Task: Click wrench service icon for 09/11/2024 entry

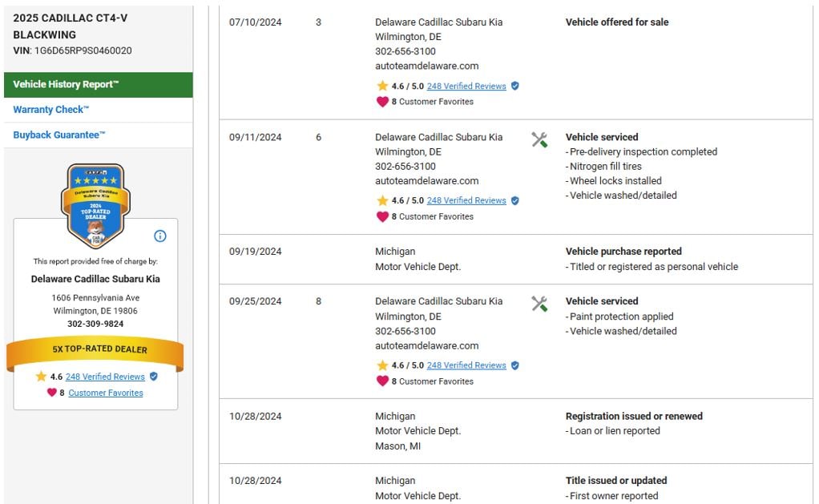Action: coord(539,140)
